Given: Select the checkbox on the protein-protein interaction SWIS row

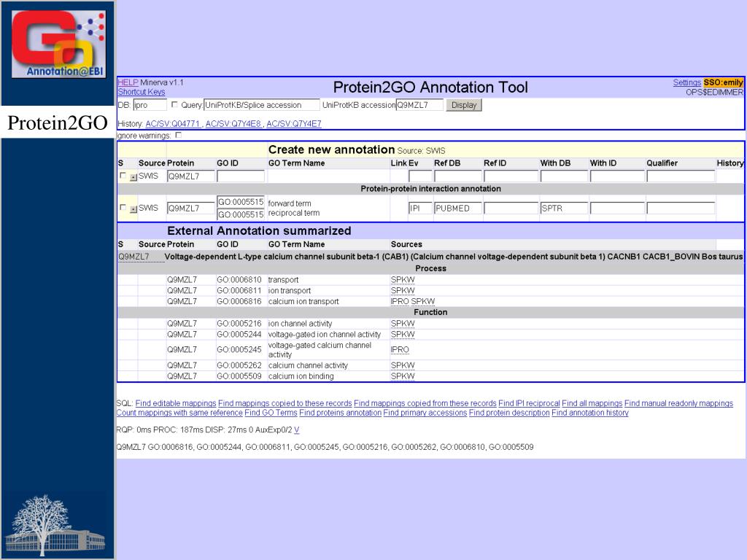Looking at the screenshot, I should (x=123, y=208).
